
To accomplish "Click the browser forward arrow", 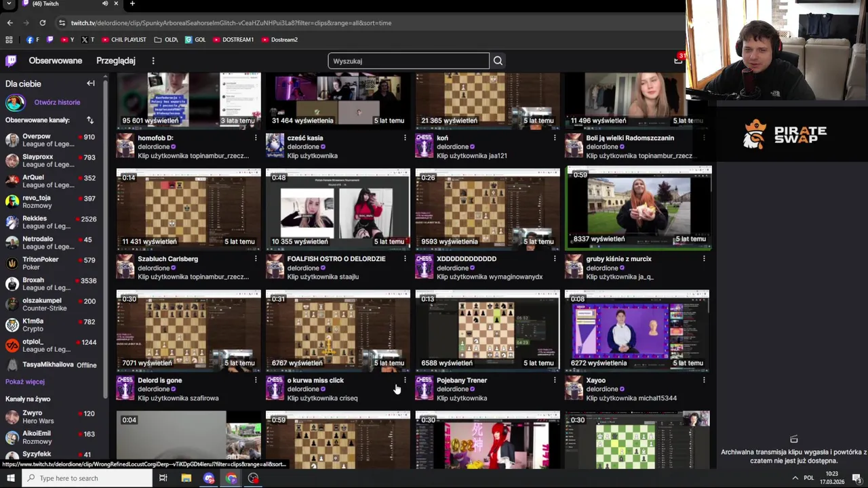I will [26, 23].
